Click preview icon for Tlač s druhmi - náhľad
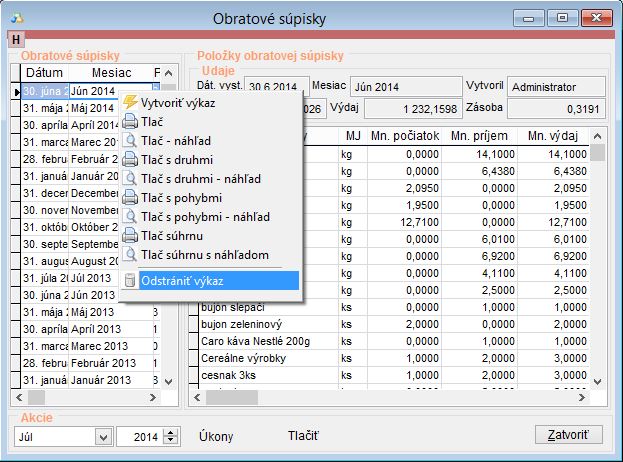The width and height of the screenshot is (623, 462). [x=130, y=178]
